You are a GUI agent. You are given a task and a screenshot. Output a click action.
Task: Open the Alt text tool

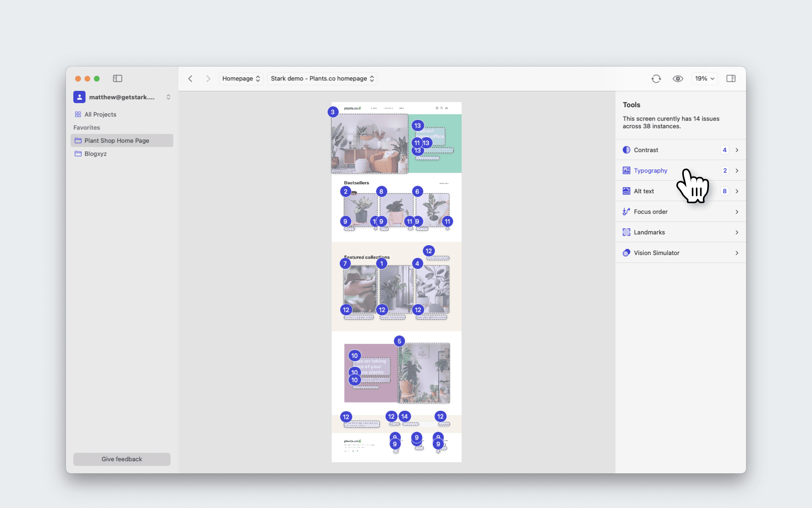click(x=681, y=191)
